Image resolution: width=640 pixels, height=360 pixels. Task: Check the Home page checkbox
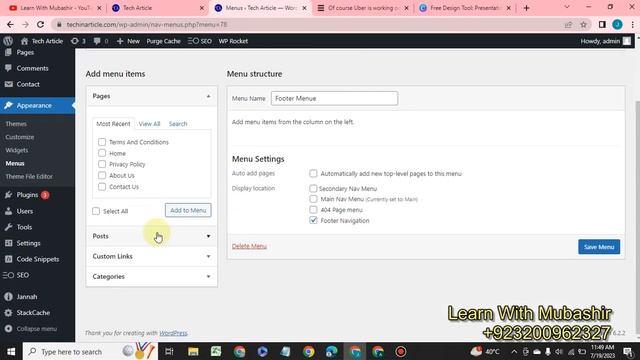tap(102, 153)
